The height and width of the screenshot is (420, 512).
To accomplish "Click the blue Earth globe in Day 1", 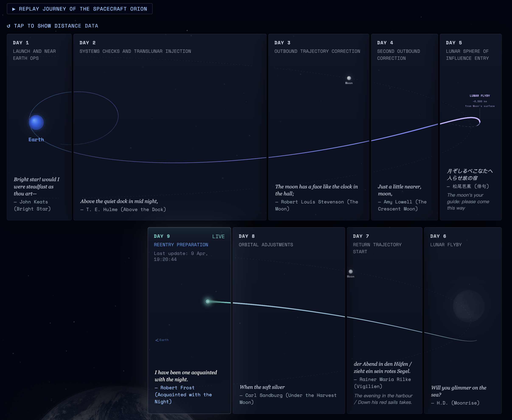I will point(36,122).
